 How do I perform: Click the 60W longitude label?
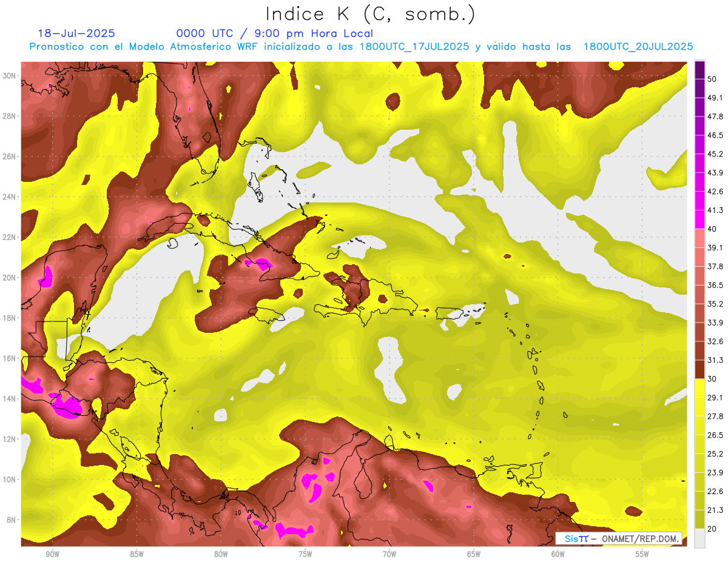coord(558,555)
